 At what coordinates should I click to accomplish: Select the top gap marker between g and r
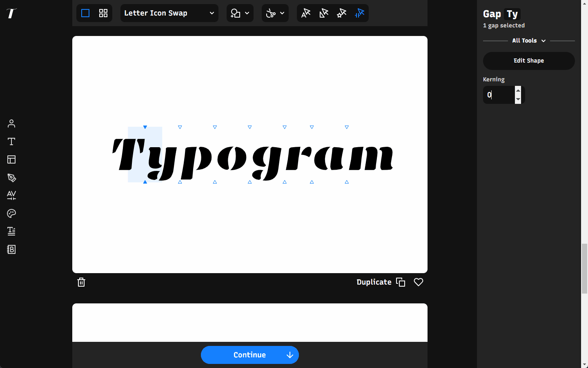285,127
